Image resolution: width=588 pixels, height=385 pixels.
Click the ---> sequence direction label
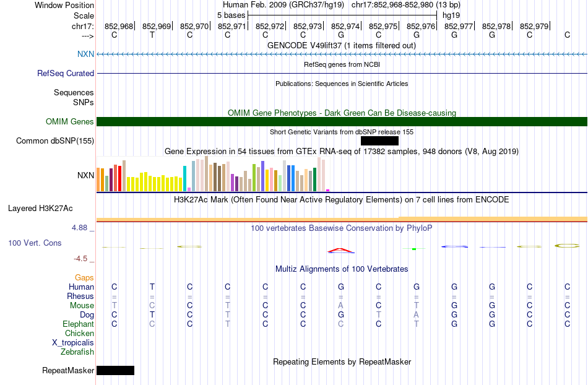click(x=88, y=36)
